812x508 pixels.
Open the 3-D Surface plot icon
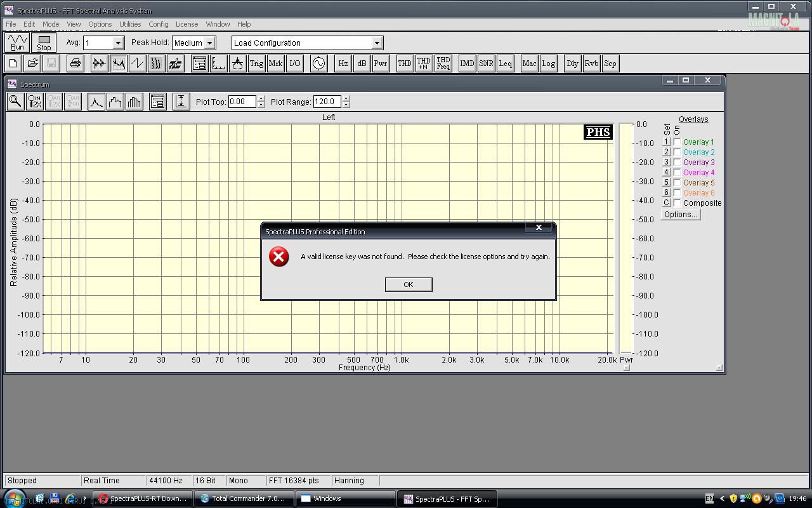point(176,63)
